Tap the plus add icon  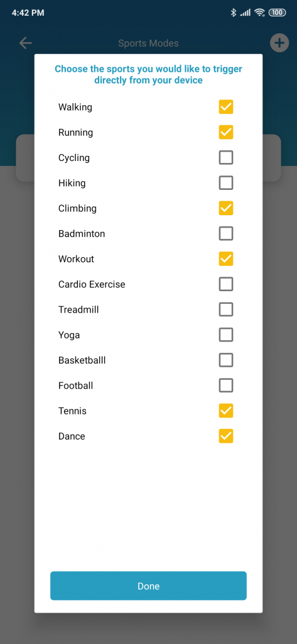pyautogui.click(x=279, y=43)
